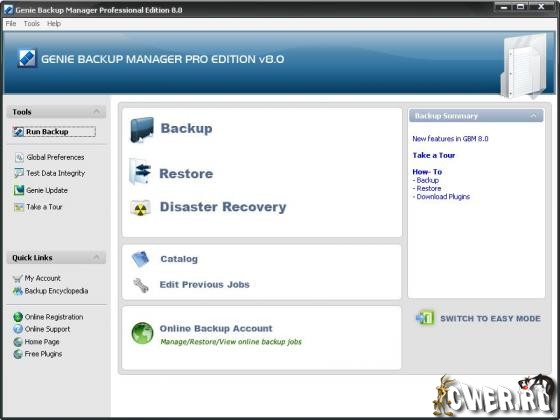Viewport: 560px width, 420px height.
Task: Collapse the Backup Summary panel
Action: (533, 116)
